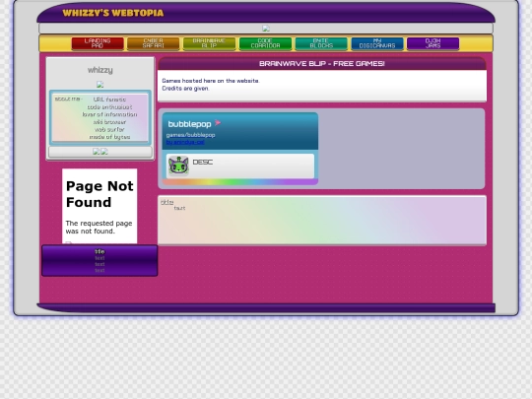Click the 'games/bubblepop' path text
The width and height of the screenshot is (532, 399).
[x=190, y=135]
